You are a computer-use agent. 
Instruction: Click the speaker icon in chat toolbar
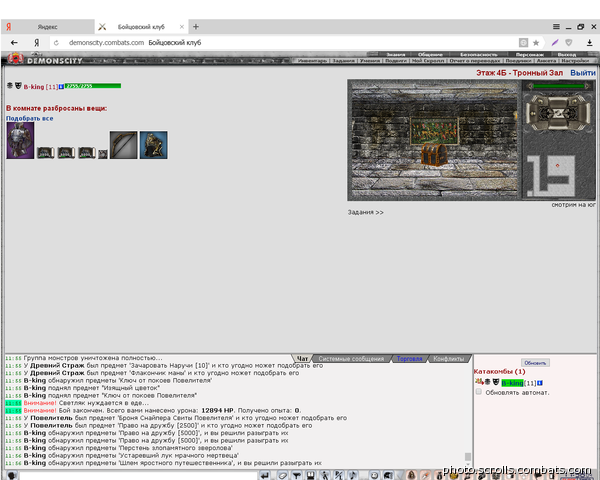pos(388,475)
